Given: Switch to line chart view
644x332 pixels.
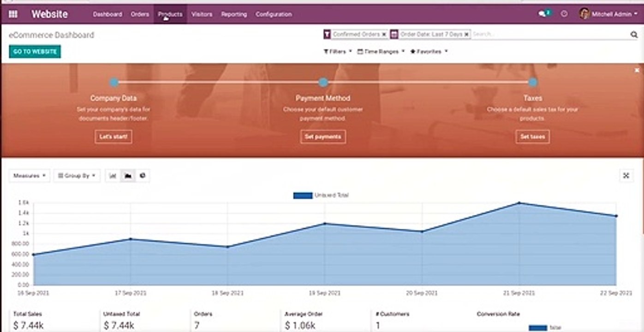Looking at the screenshot, I should click(128, 176).
